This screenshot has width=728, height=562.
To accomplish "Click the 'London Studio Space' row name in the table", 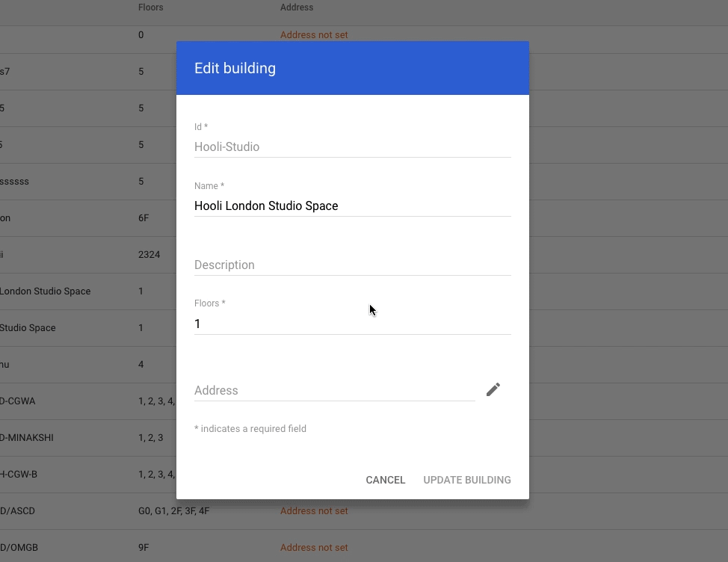I will (x=45, y=291).
